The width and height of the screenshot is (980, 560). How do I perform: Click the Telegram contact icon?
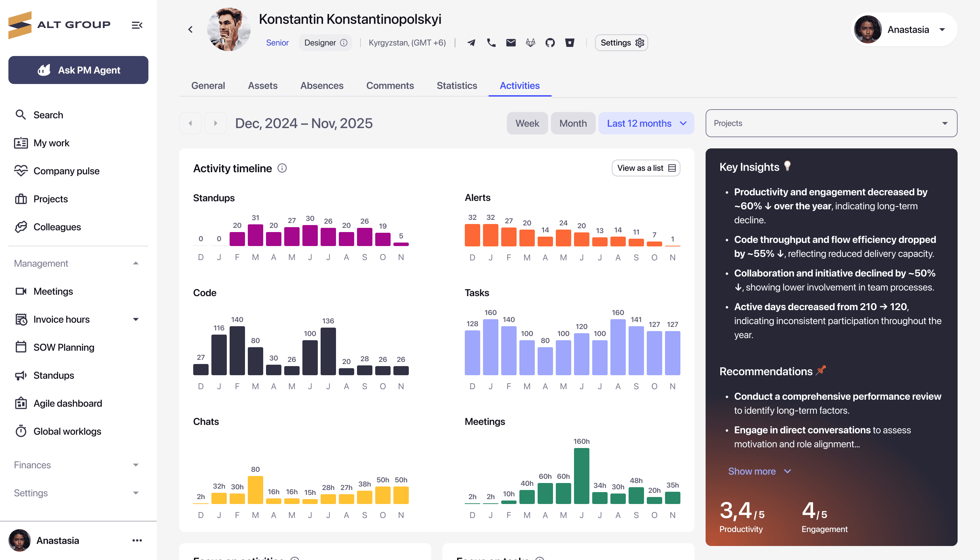[471, 43]
